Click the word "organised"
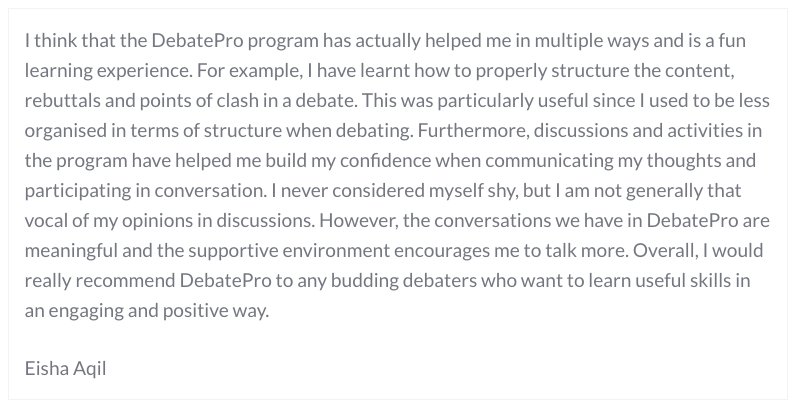This screenshot has height=408, width=797. 64,131
